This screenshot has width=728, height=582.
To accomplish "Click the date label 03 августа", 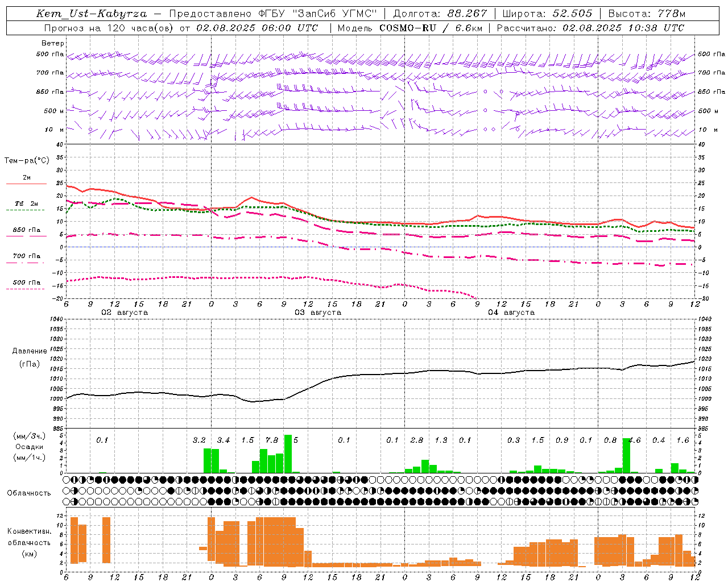I will coord(318,313).
